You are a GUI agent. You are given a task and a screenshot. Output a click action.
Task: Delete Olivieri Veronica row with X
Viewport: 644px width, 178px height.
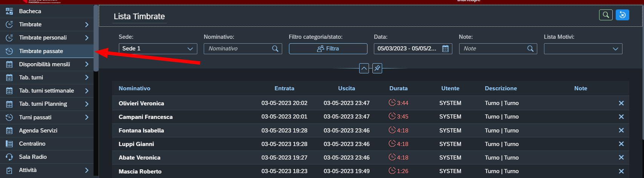pos(621,103)
